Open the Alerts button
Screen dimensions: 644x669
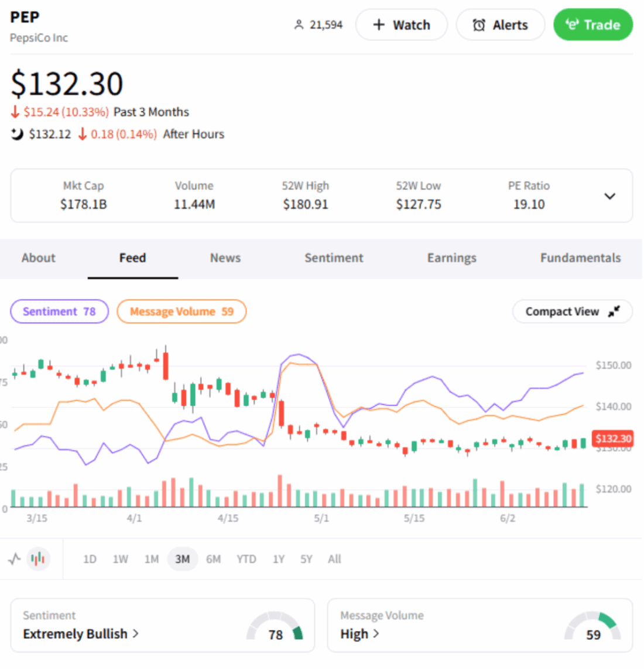[501, 25]
